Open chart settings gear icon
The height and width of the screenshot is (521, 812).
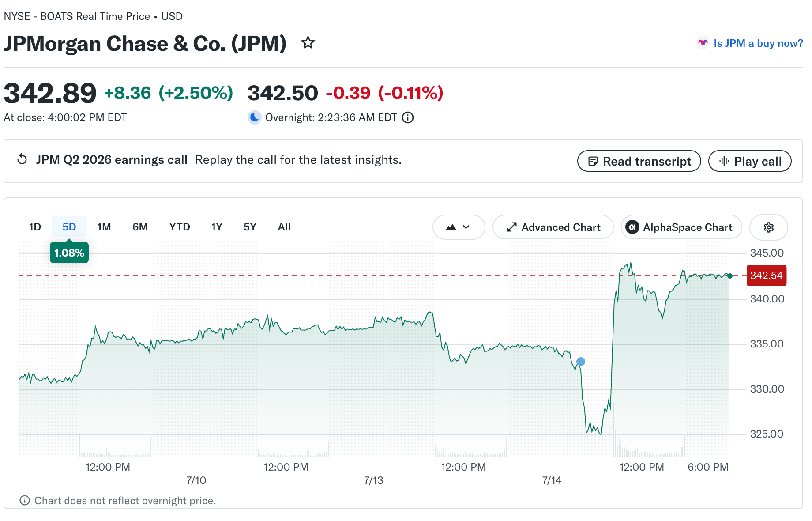click(769, 227)
